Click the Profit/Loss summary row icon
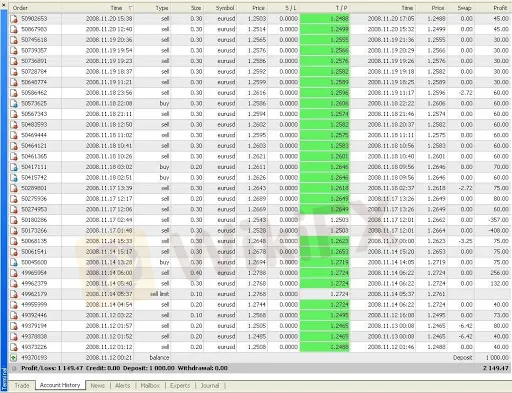This screenshot has height=393, width=512. point(14,369)
